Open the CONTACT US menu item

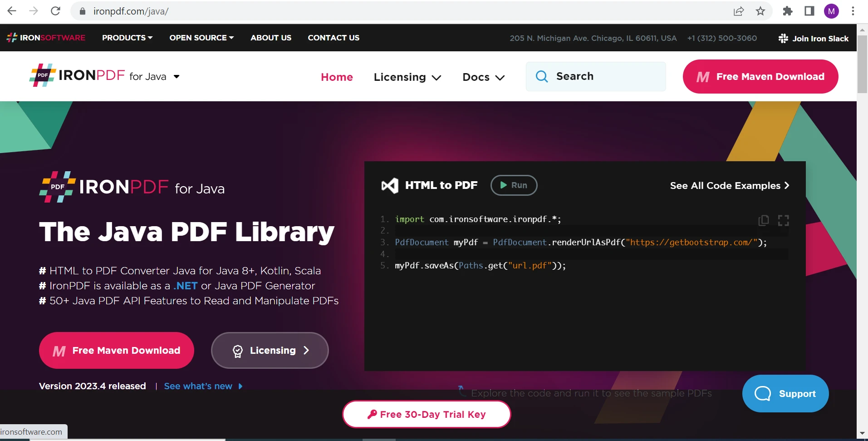coord(333,38)
